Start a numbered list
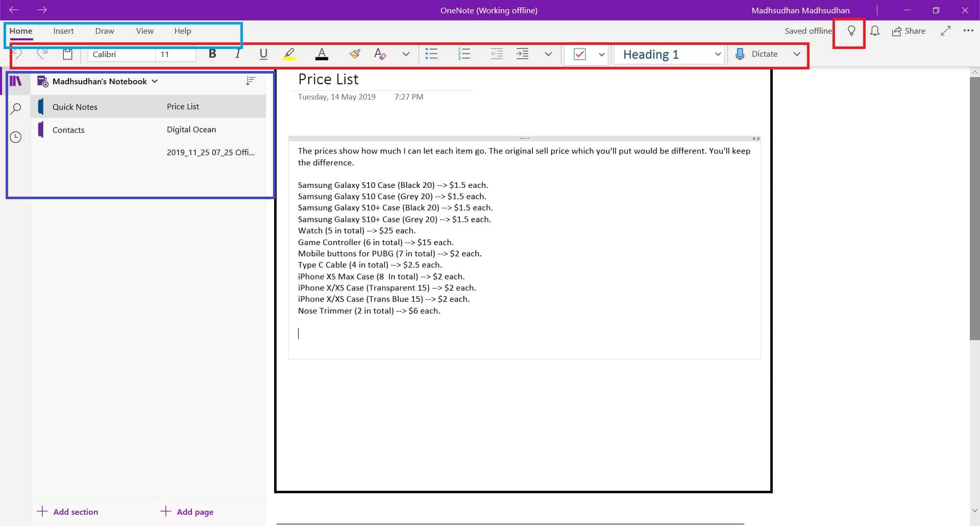Viewport: 980px width, 526px height. click(x=463, y=54)
